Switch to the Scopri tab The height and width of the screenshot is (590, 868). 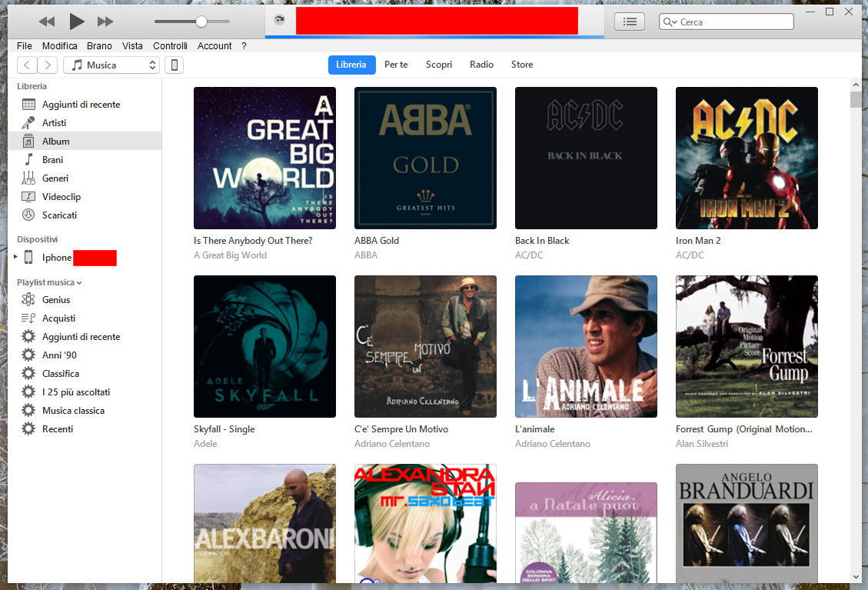coord(439,65)
